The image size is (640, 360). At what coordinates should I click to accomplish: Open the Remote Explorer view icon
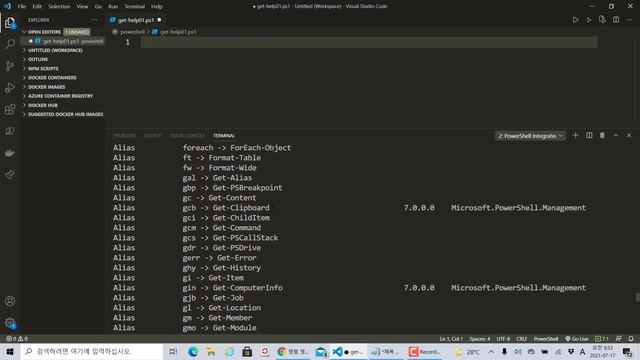tap(10, 131)
